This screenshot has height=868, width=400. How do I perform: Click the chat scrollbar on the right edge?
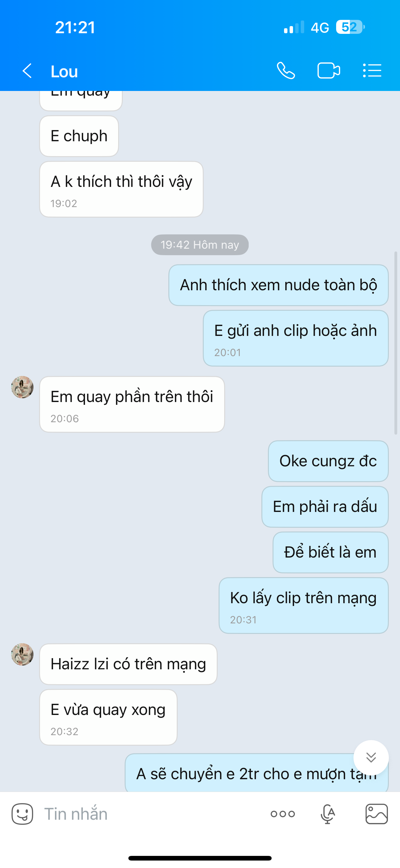[396, 343]
